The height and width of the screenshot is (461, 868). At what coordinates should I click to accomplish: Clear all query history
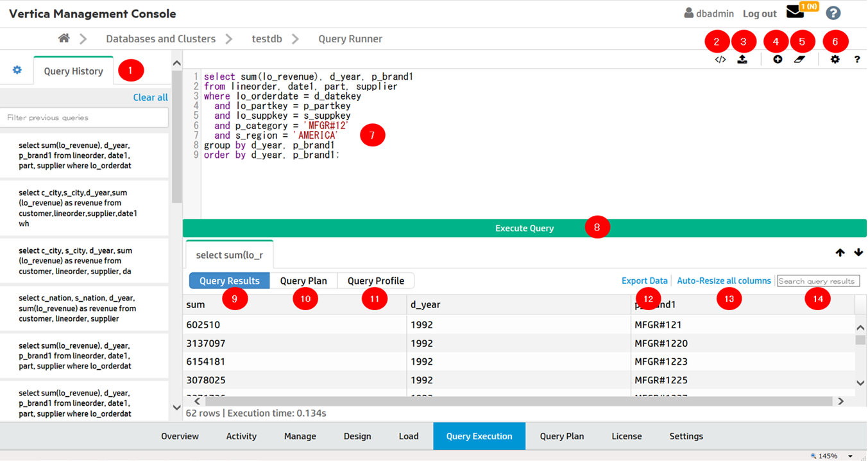pos(151,98)
